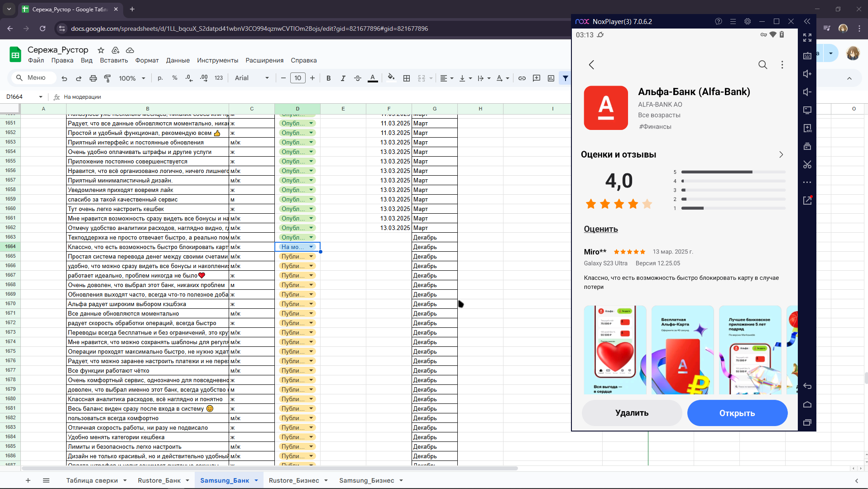Click the insert link icon

522,78
